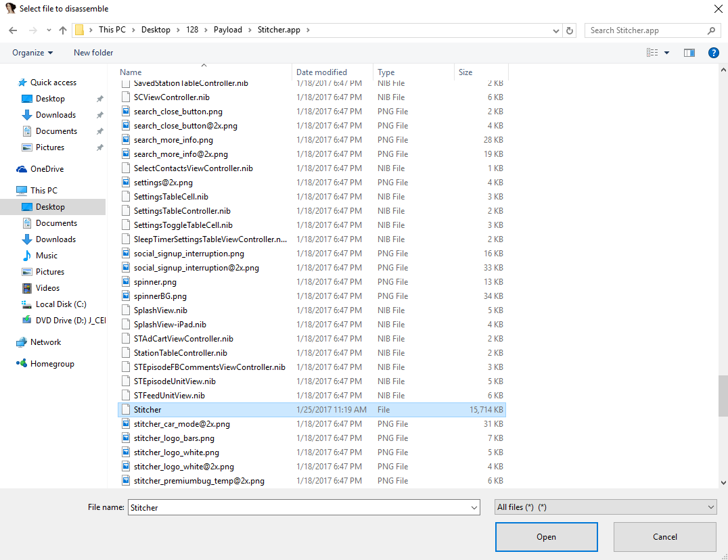Viewport: 728px width, 560px height.
Task: Click the This PC breadcrumb
Action: (112, 30)
